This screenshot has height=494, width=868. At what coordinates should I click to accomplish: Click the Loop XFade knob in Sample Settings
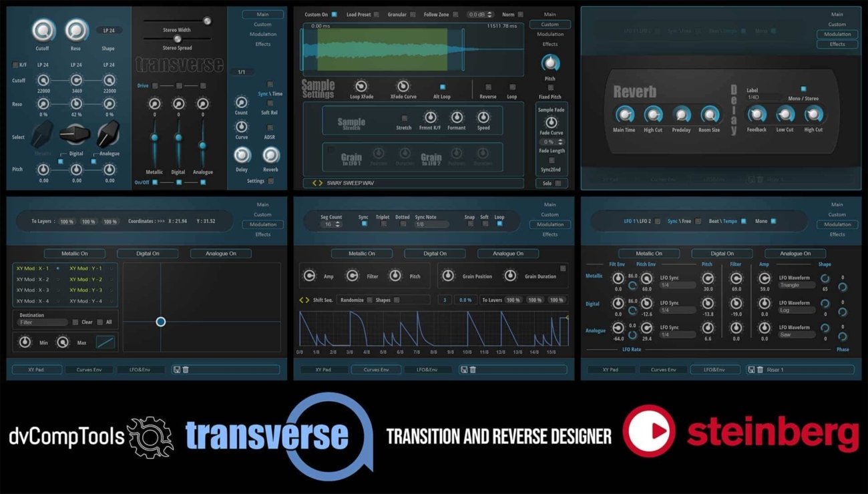pyautogui.click(x=361, y=86)
